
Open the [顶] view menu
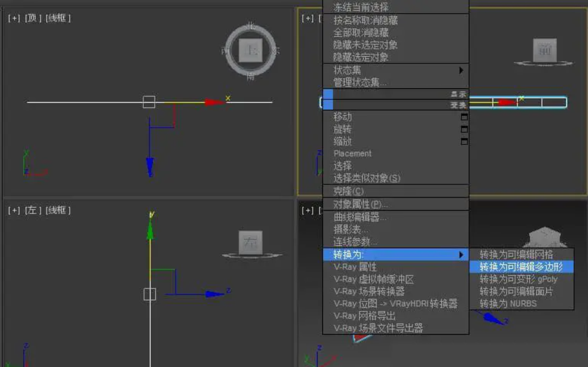[x=33, y=18]
